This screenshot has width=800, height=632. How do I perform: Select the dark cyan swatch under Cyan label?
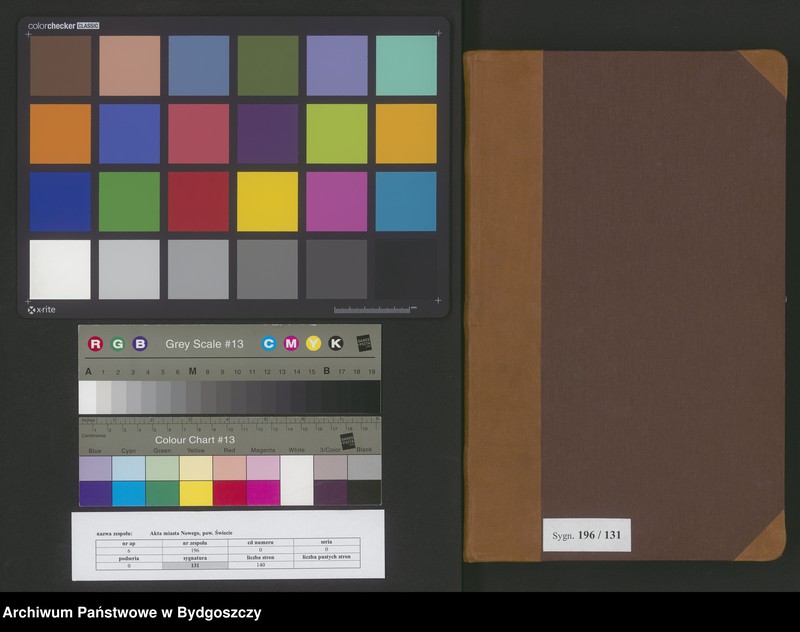(x=129, y=493)
